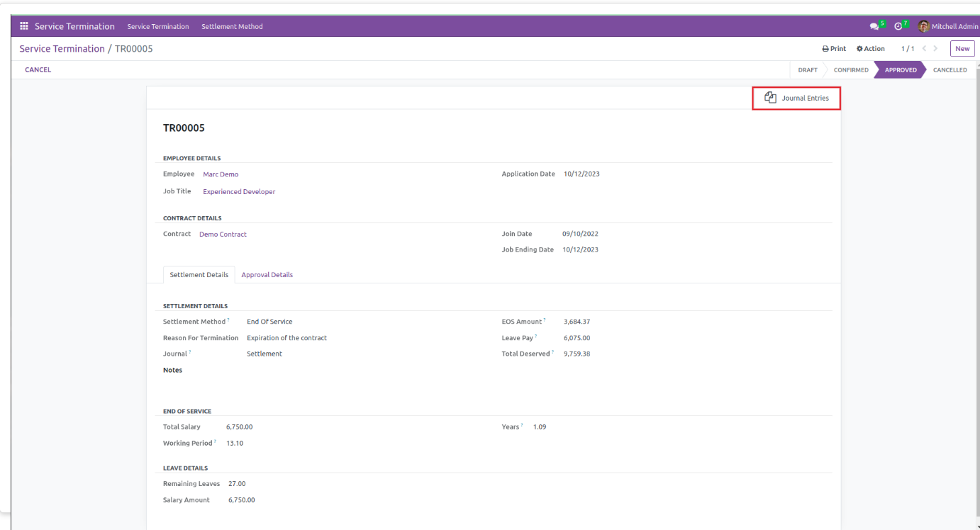Select the Settlement Details tab
The width and height of the screenshot is (980, 530).
tap(199, 275)
